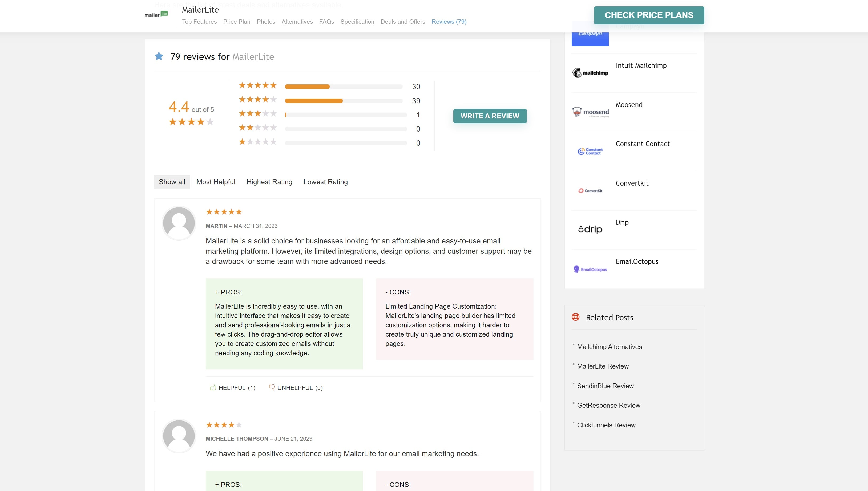Select the Most Helpful filter tab
Viewport: 868px width, 491px height.
coord(216,182)
